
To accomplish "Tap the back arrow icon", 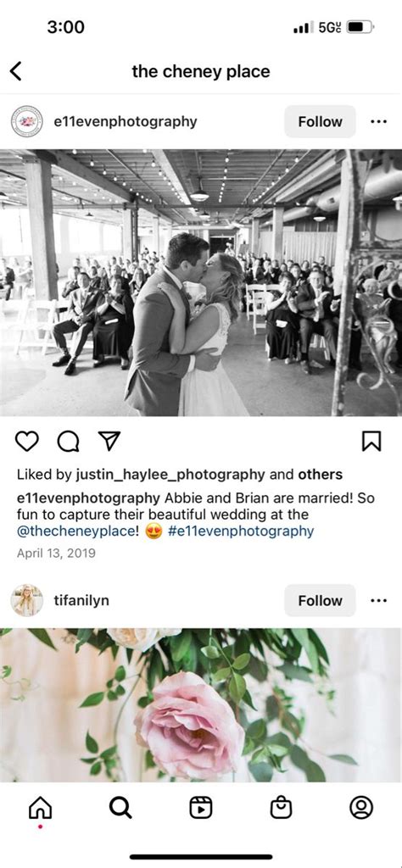I will (x=15, y=71).
